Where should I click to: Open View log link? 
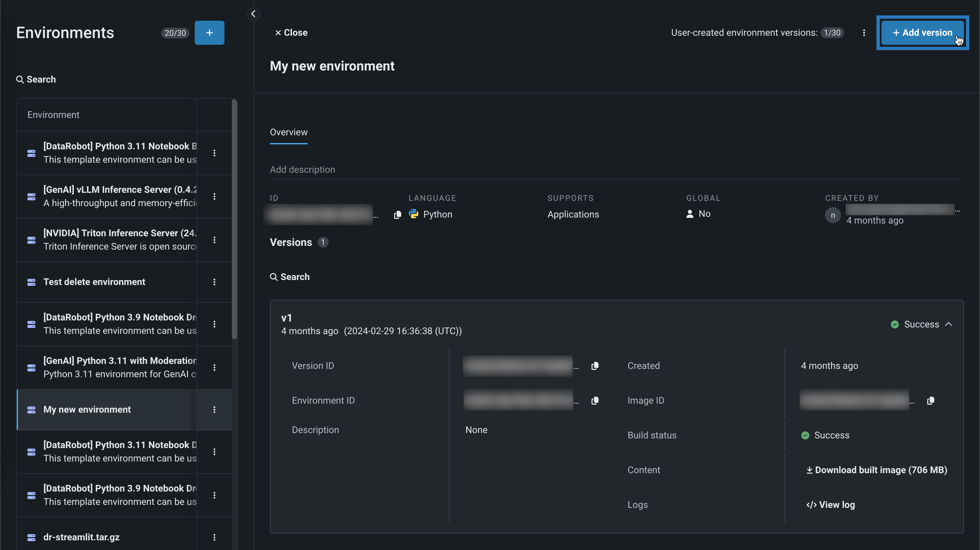(x=830, y=505)
